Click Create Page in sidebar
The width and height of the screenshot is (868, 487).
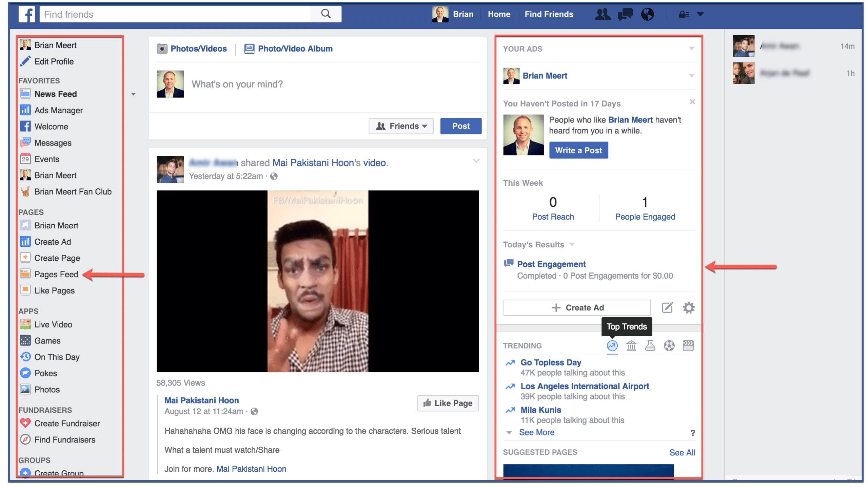tap(50, 258)
